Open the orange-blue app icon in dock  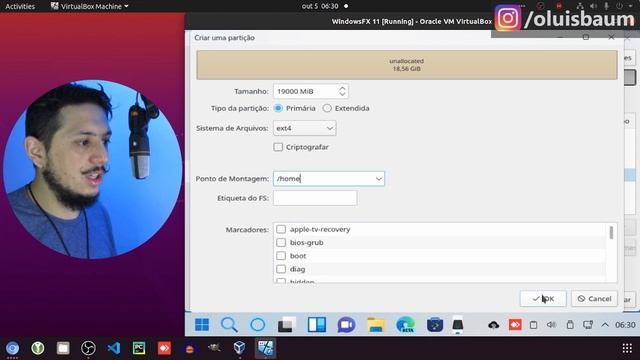(189, 349)
